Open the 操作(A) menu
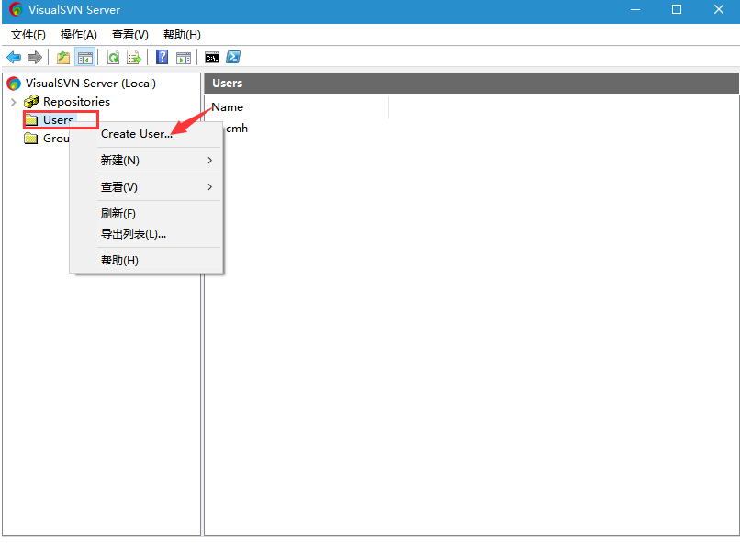The height and width of the screenshot is (560, 740). point(78,35)
